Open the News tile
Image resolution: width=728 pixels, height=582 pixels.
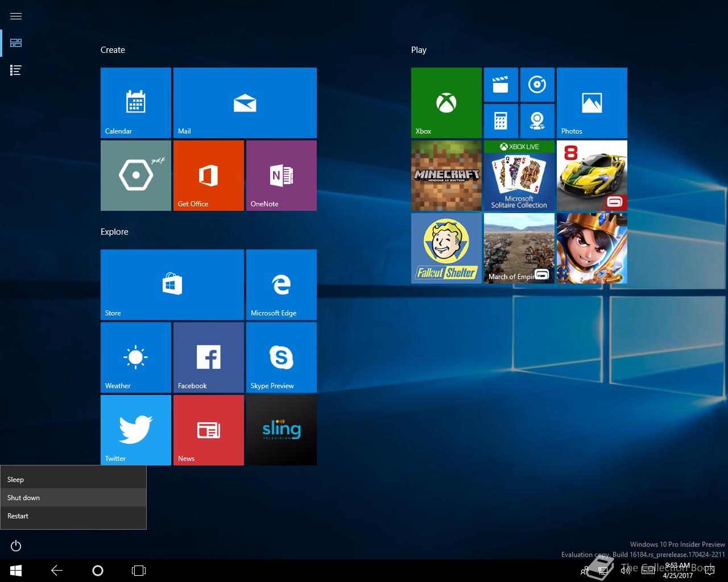(209, 430)
